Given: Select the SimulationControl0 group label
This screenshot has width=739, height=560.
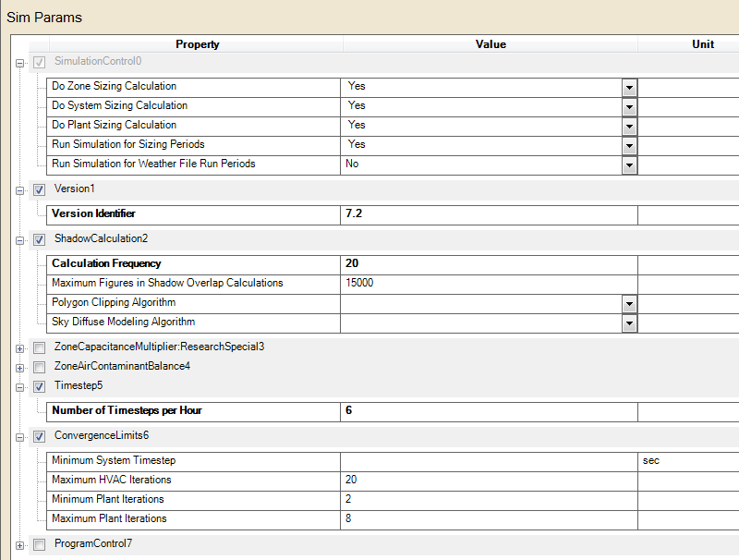Looking at the screenshot, I should [x=98, y=61].
